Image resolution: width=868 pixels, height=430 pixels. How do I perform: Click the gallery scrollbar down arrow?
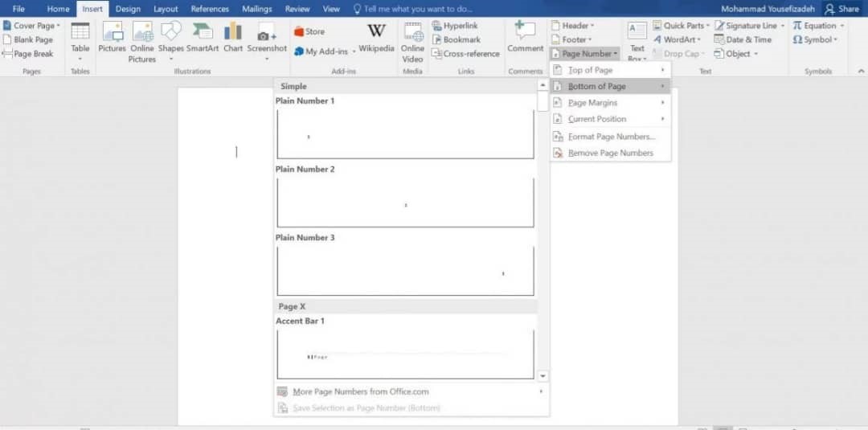tap(542, 376)
